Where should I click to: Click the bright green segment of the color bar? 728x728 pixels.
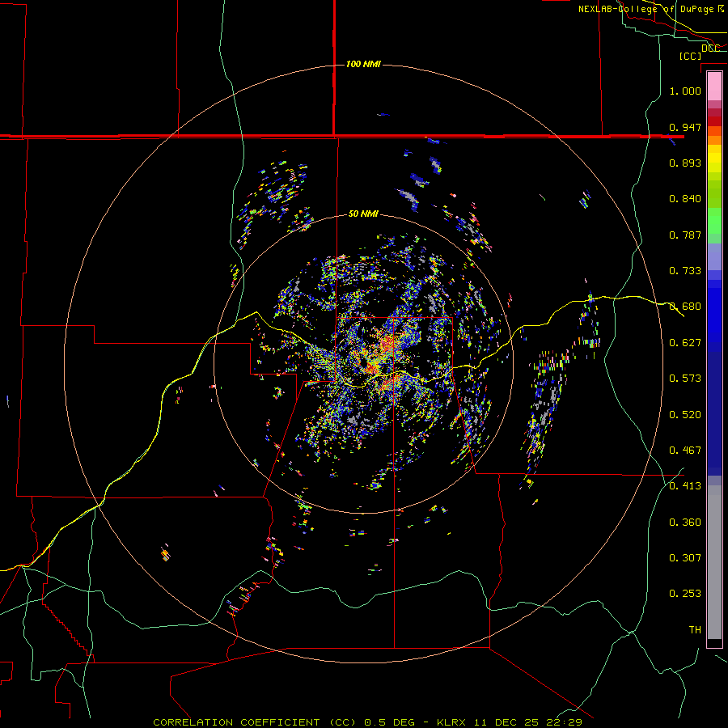coord(714,220)
